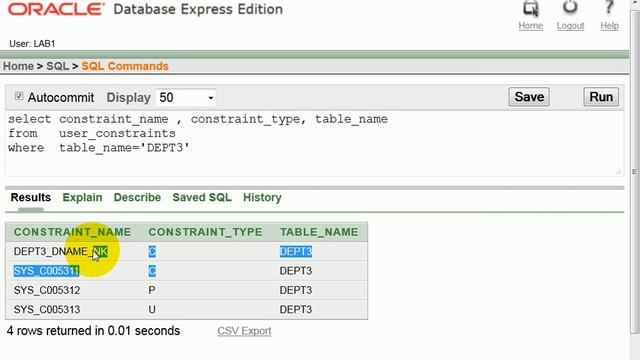Go to Home in the breadcrumb

point(18,66)
